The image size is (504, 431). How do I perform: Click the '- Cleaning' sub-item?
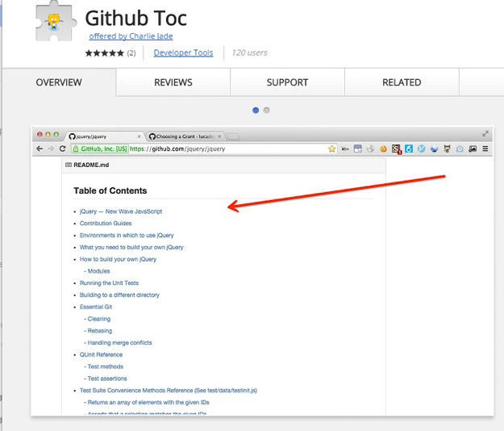click(x=97, y=319)
